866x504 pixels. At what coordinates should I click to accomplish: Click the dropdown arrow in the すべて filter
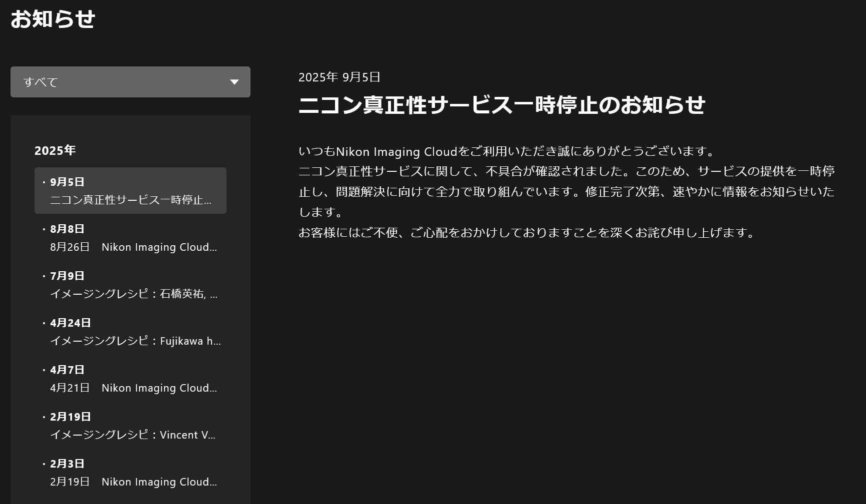click(234, 82)
